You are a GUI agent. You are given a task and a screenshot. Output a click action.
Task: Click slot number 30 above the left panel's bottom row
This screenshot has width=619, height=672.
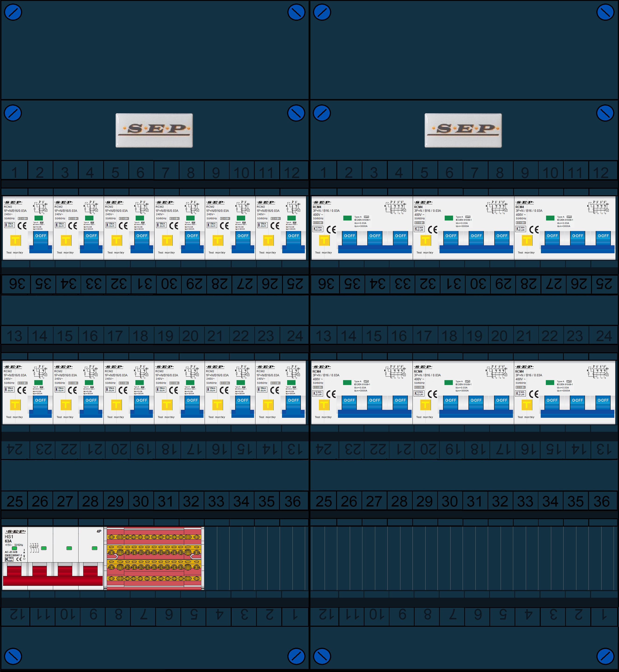coord(141,501)
